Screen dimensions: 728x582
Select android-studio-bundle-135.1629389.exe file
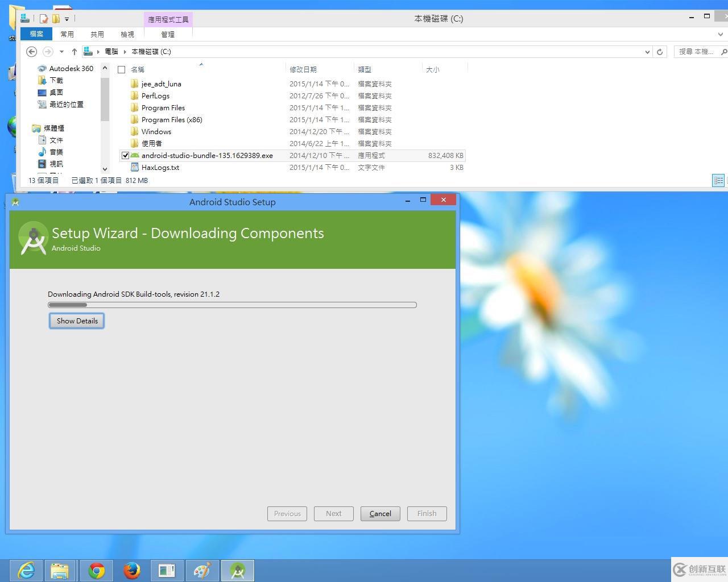pyautogui.click(x=207, y=156)
